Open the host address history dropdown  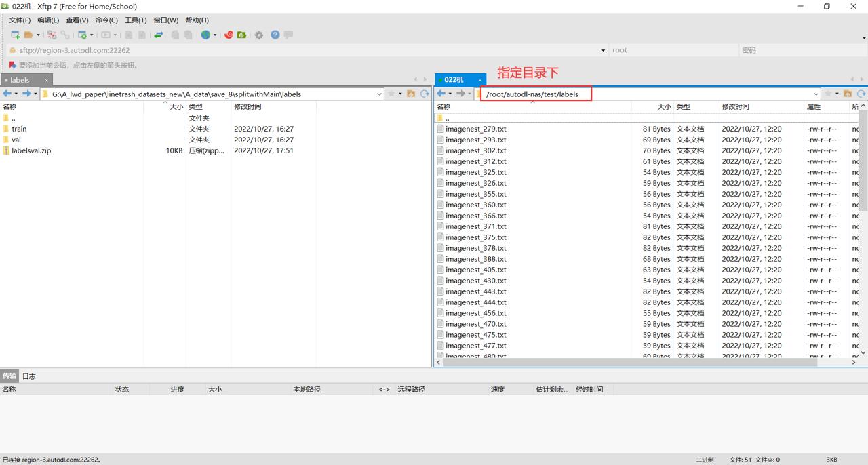(x=604, y=50)
